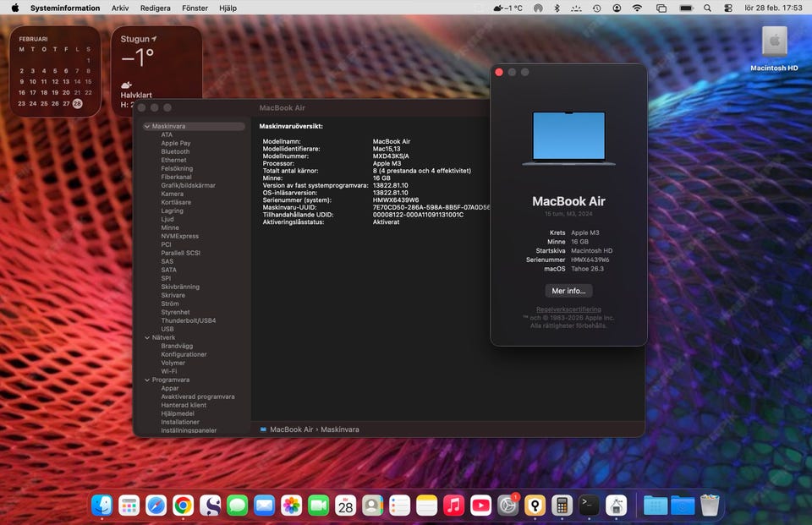Collapse the Nätverk section in sidebar
This screenshot has width=812, height=525.
tap(147, 337)
